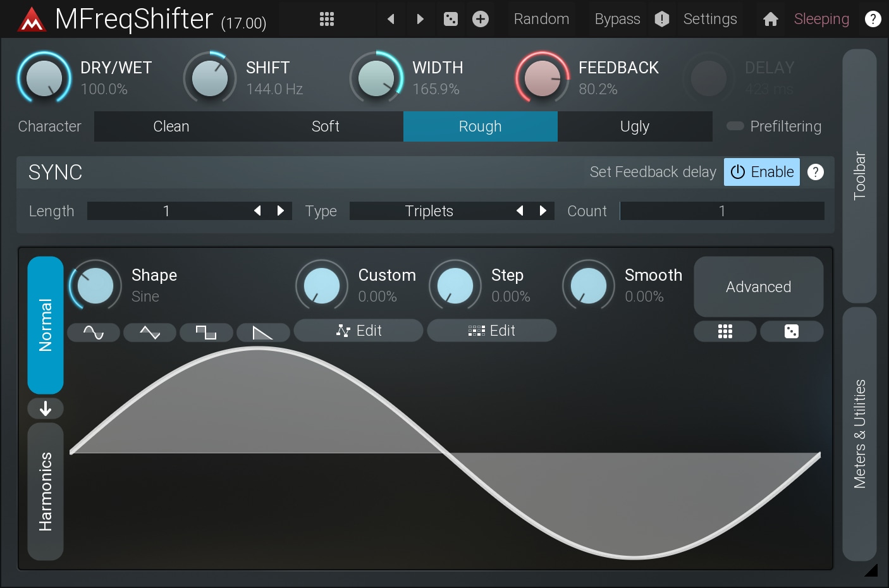Click the Count value field
889x588 pixels.
point(721,211)
